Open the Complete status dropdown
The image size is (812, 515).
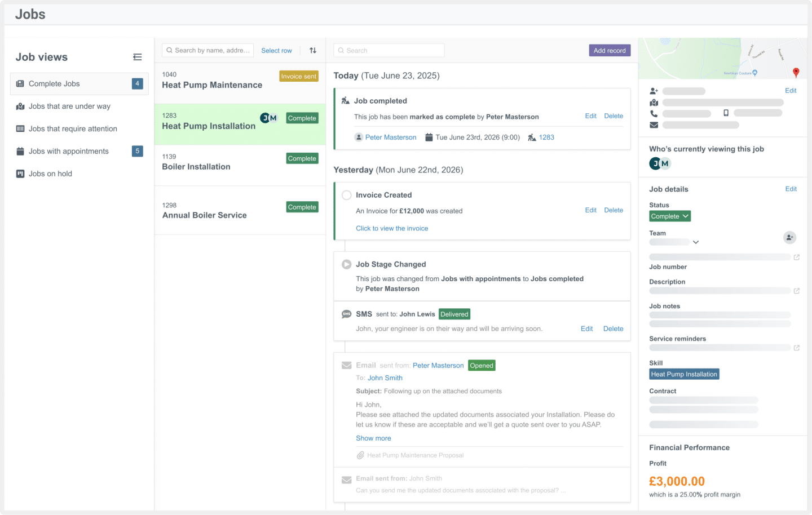[x=670, y=216]
